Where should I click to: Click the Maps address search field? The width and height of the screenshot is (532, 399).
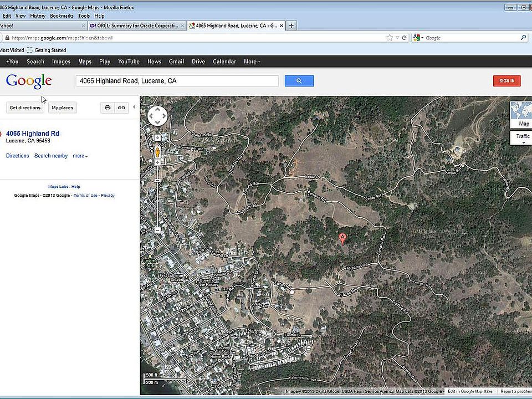(x=177, y=81)
